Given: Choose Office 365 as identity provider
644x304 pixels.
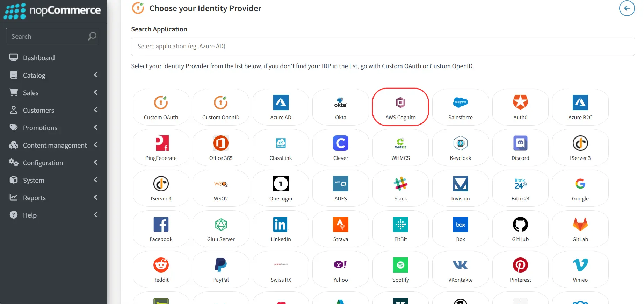Looking at the screenshot, I should [x=220, y=147].
